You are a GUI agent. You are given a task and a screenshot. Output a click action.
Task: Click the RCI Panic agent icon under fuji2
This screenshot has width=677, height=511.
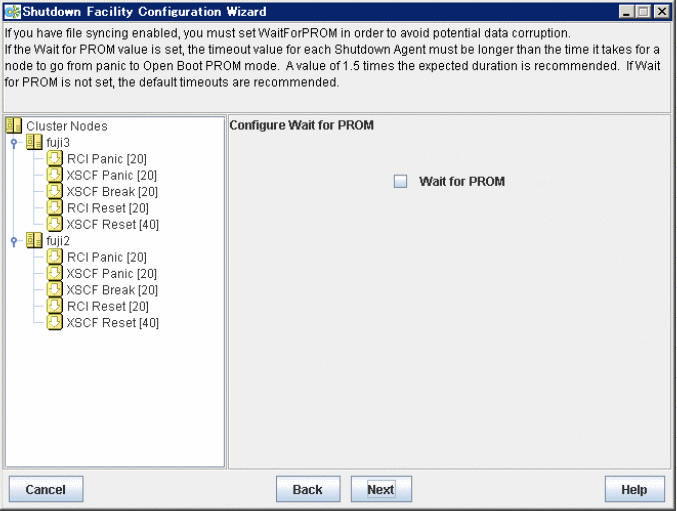click(x=54, y=257)
